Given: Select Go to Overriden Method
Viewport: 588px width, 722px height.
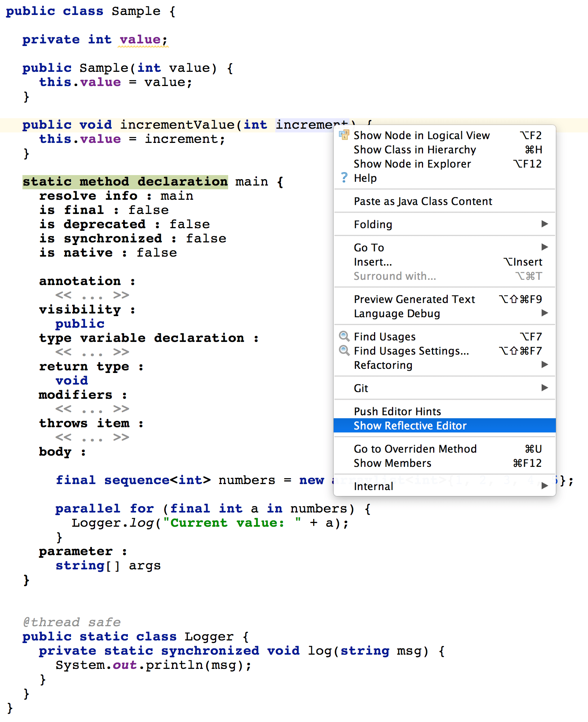Looking at the screenshot, I should pyautogui.click(x=415, y=449).
